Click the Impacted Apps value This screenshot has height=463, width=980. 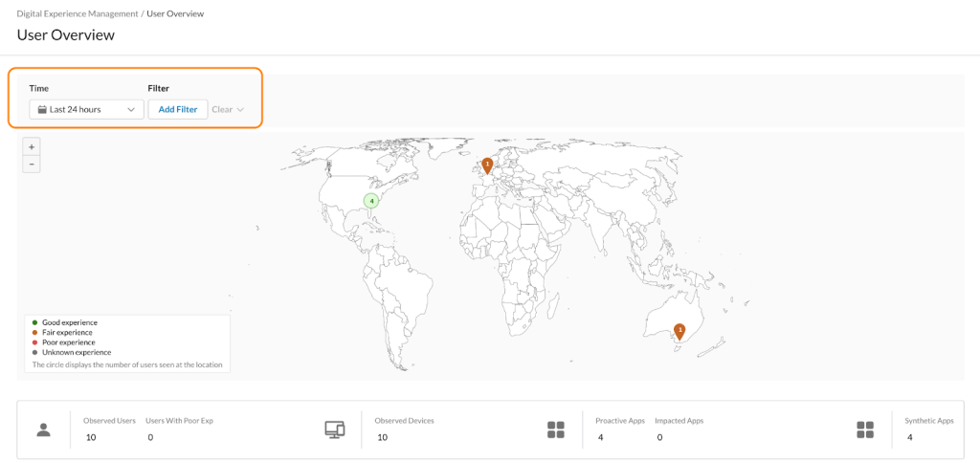[x=660, y=437]
